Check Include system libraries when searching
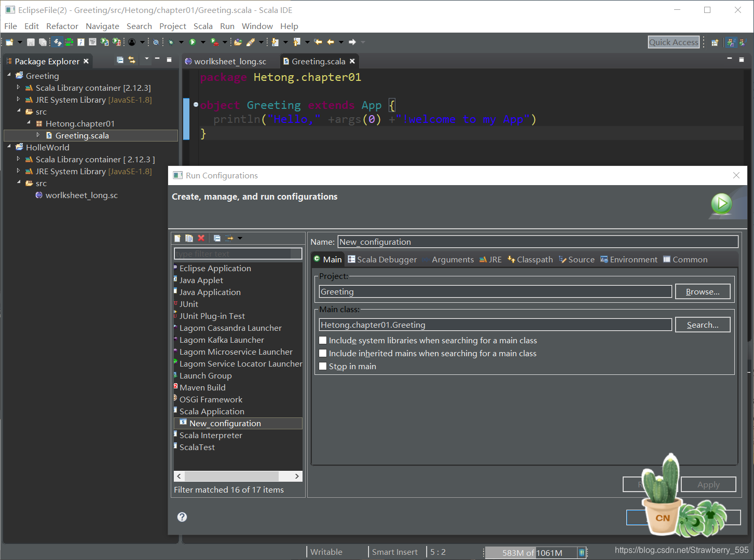754x560 pixels. 323,341
